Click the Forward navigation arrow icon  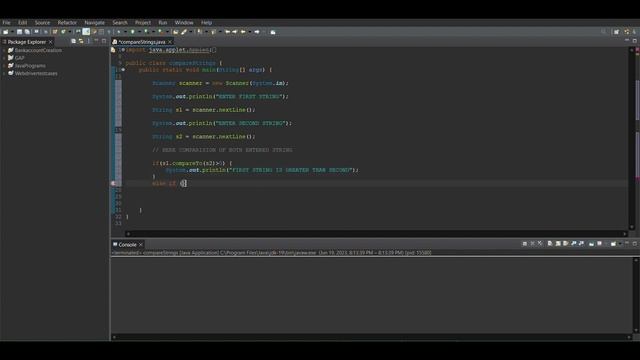pyautogui.click(x=257, y=32)
